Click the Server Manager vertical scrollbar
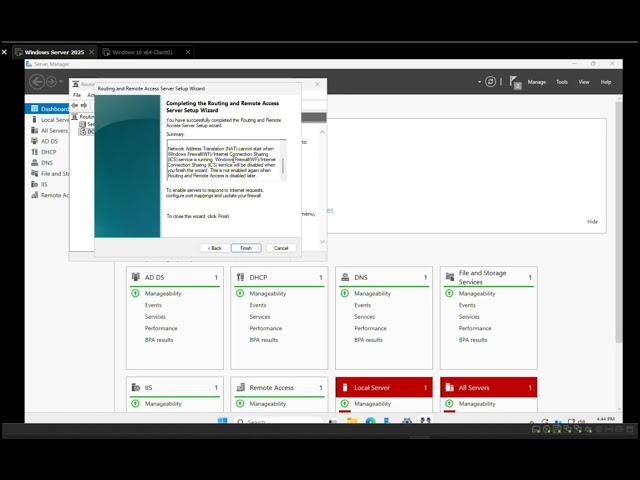Viewport: 640px width, 480px height. point(619,220)
